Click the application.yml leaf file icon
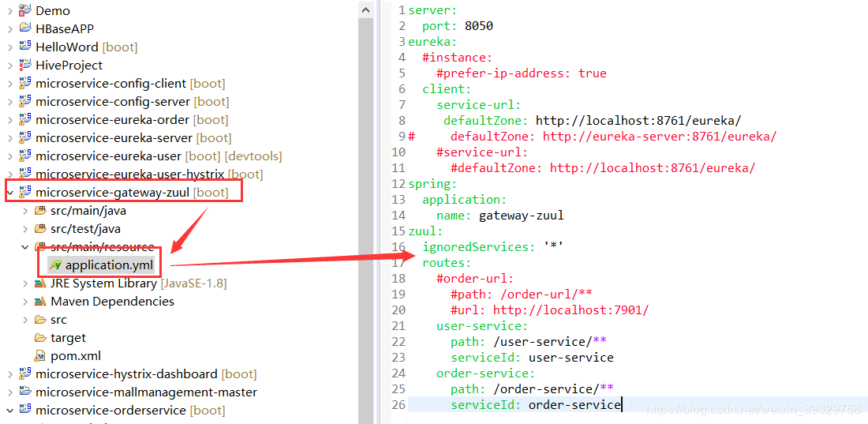 point(54,265)
